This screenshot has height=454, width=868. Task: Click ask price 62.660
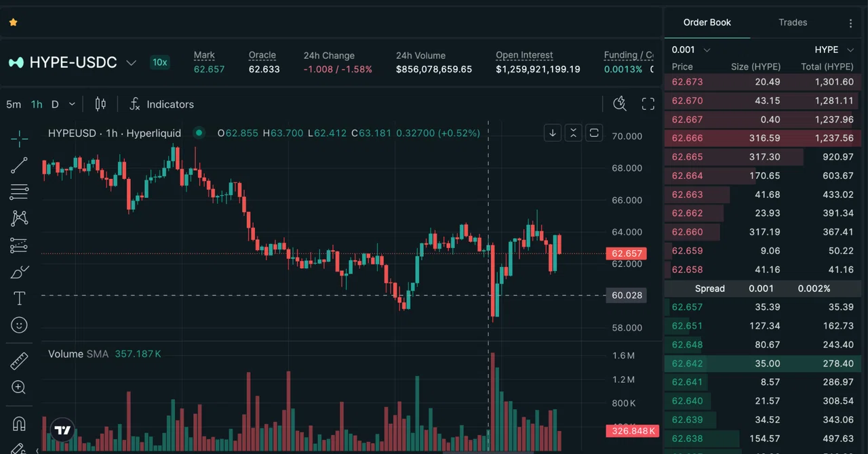(687, 232)
